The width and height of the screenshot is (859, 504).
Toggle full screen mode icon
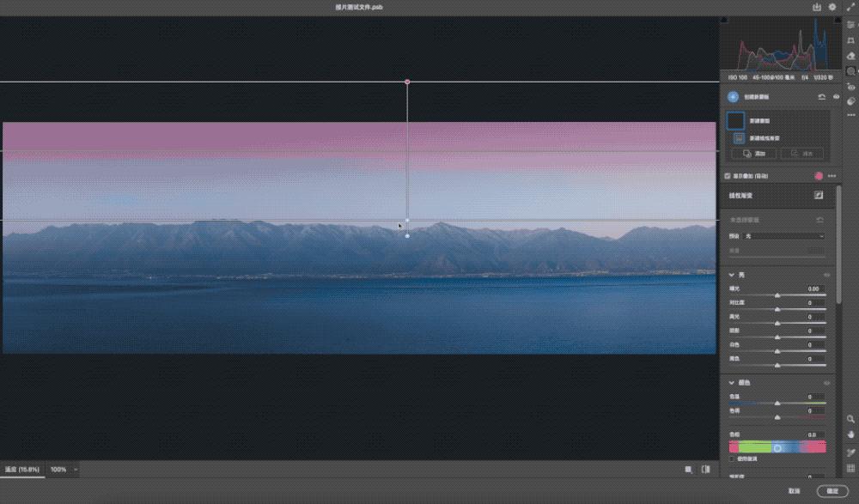[850, 7]
